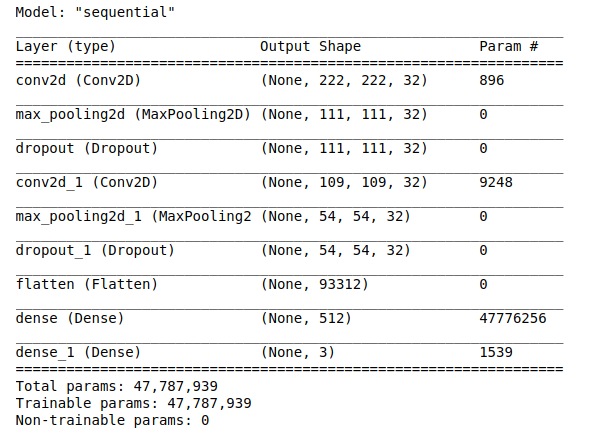
Task: Click the Non-trainable params line
Action: (112, 420)
